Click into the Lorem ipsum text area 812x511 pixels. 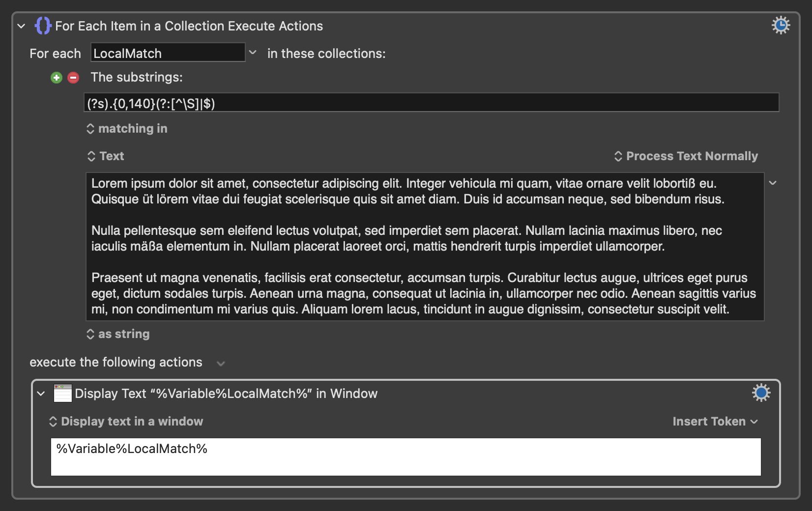click(x=425, y=247)
